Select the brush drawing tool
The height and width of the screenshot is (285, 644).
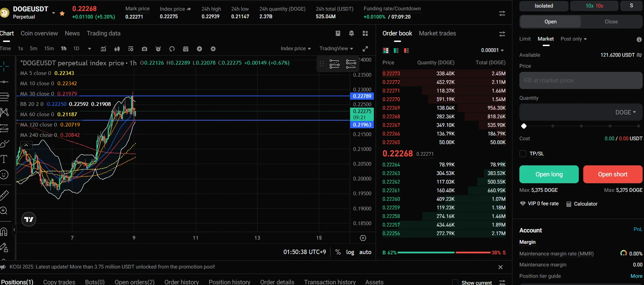[x=4, y=144]
